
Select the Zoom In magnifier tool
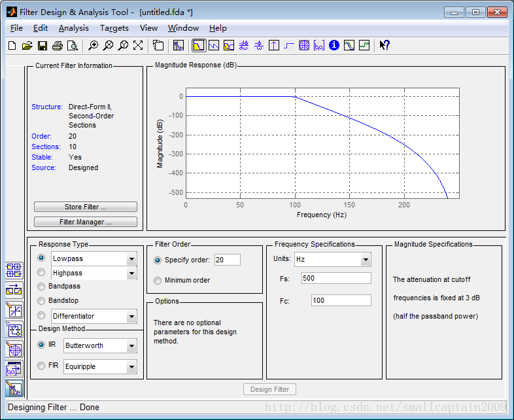[93, 45]
